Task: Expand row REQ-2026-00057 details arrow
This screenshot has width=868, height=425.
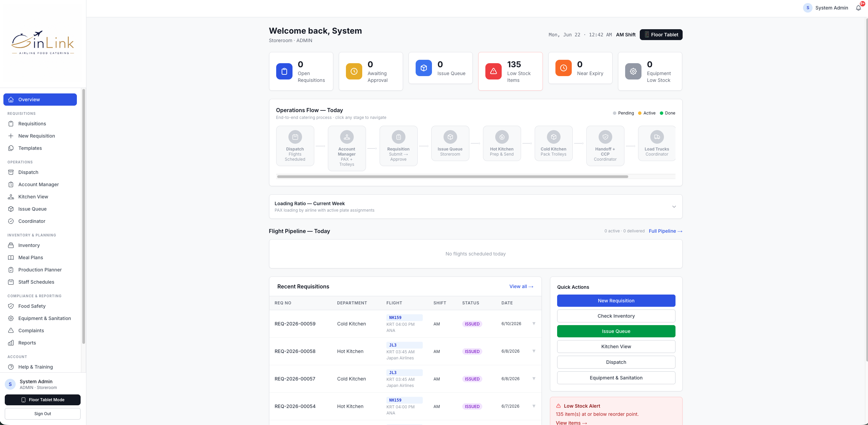Action: point(534,379)
